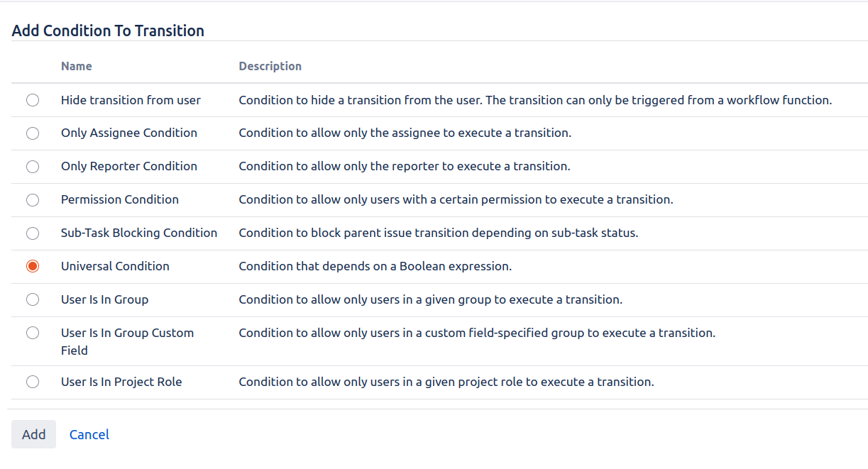The image size is (868, 469).
Task: Click the Add button
Action: tap(33, 434)
